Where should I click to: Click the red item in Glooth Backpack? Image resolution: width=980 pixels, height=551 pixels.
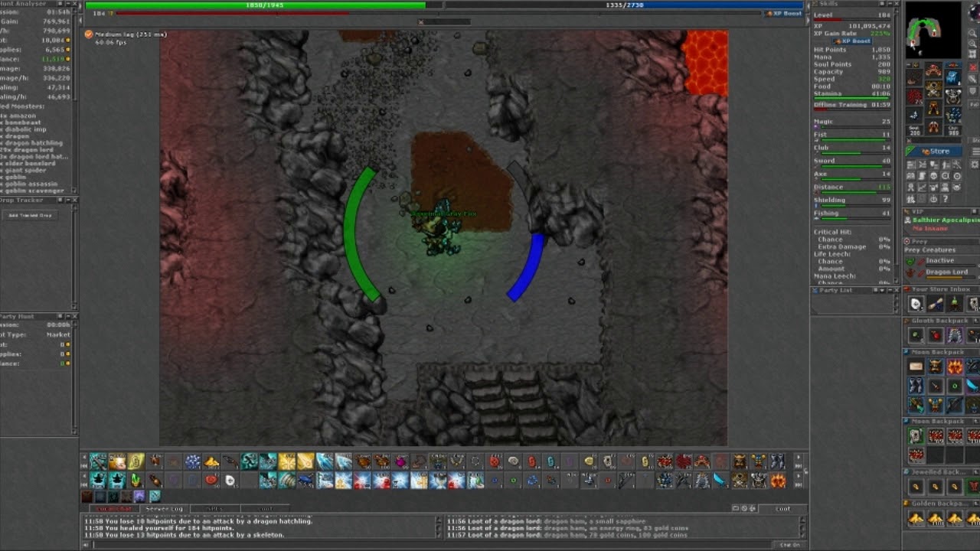[936, 335]
